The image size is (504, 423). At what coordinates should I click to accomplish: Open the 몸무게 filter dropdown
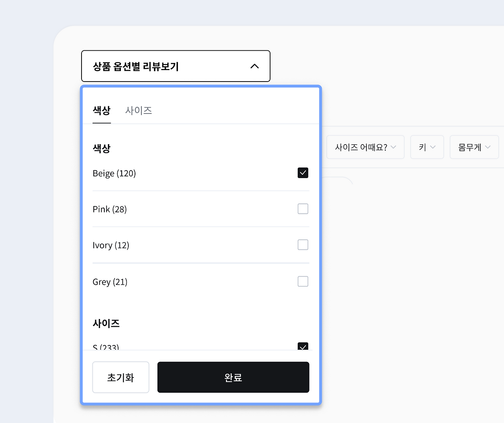474,147
